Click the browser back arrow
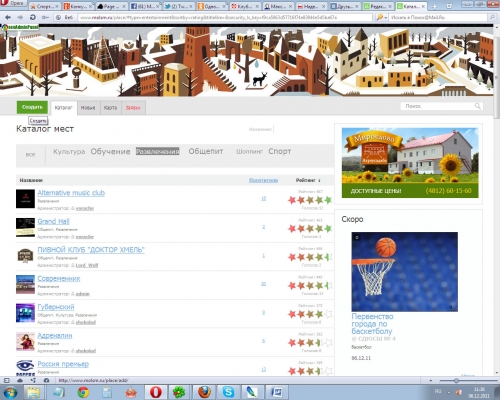500x400 pixels. [x=8, y=17]
